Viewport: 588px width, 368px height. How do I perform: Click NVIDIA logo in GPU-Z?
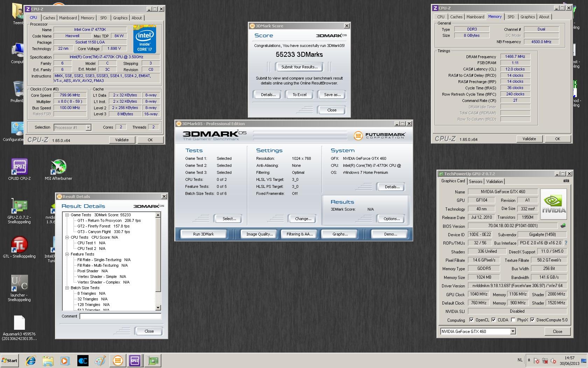(554, 204)
